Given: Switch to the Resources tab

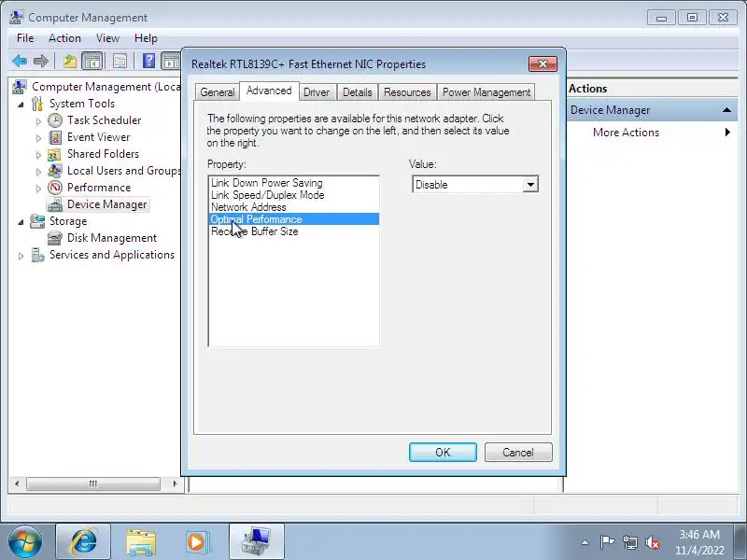Looking at the screenshot, I should point(407,91).
